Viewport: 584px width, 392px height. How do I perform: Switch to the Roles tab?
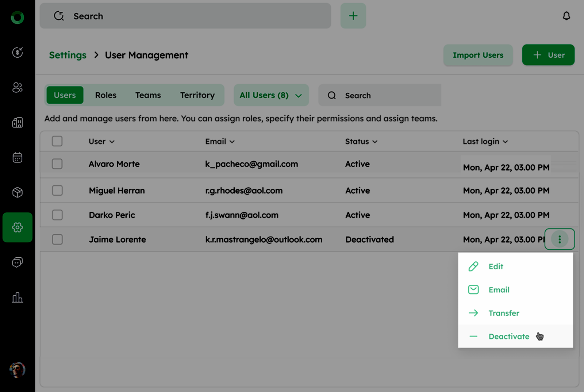(x=105, y=95)
